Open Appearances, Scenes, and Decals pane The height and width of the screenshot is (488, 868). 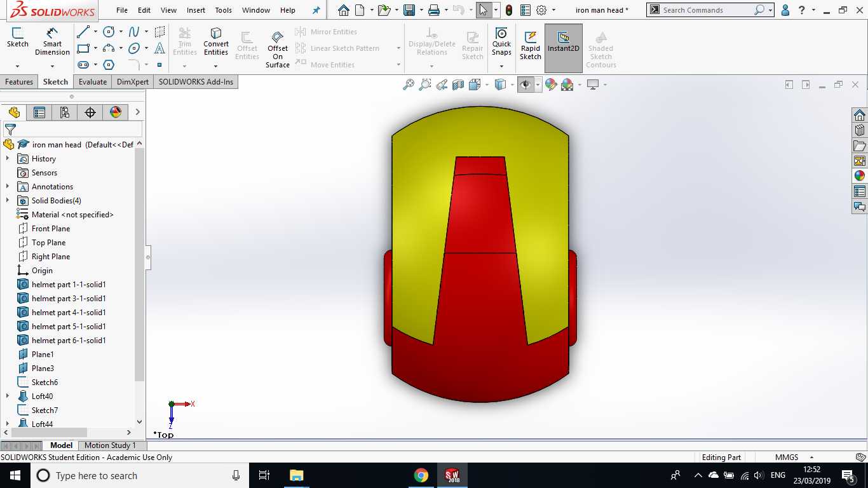[x=860, y=176]
